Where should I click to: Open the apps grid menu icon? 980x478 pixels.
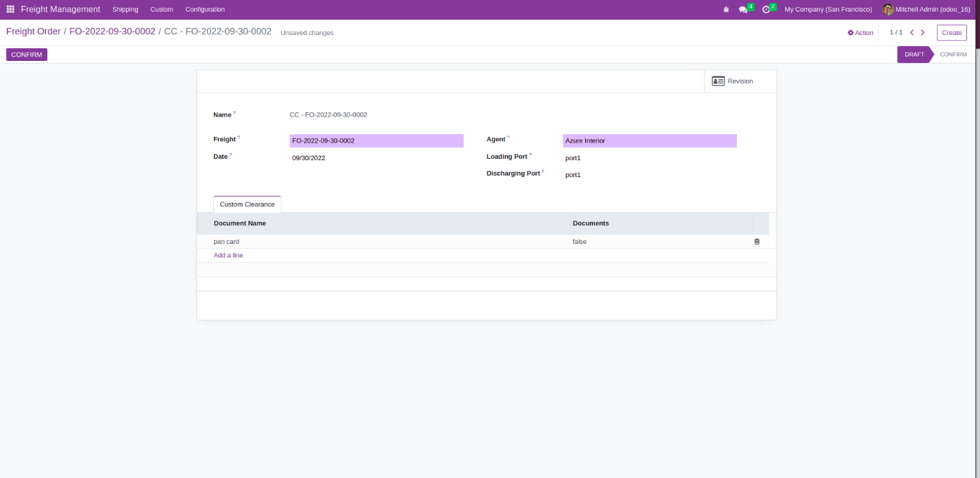click(10, 10)
